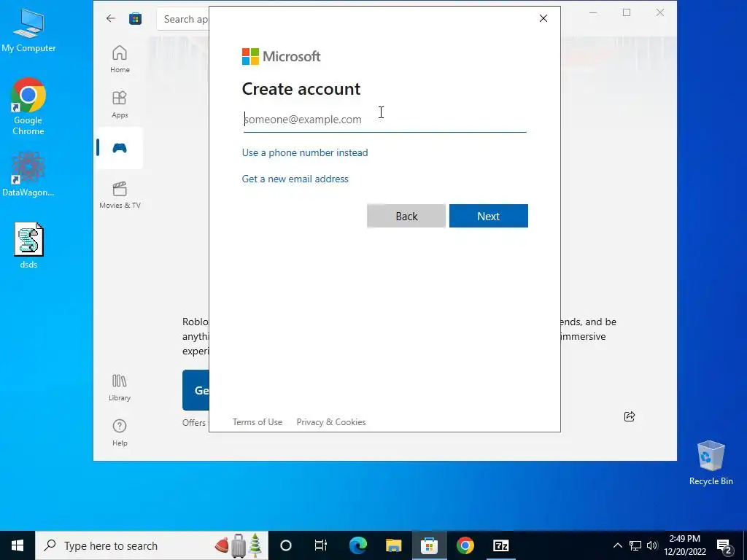Maximize the Microsoft Store window
The height and width of the screenshot is (560, 747).
coord(627,13)
